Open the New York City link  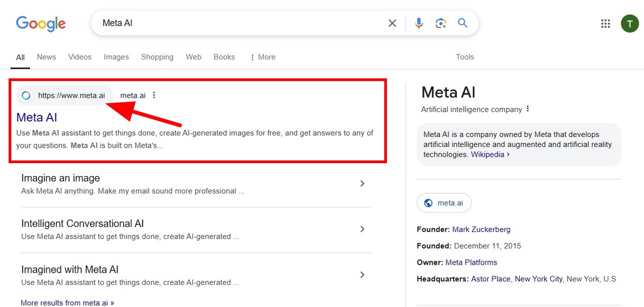click(x=539, y=279)
